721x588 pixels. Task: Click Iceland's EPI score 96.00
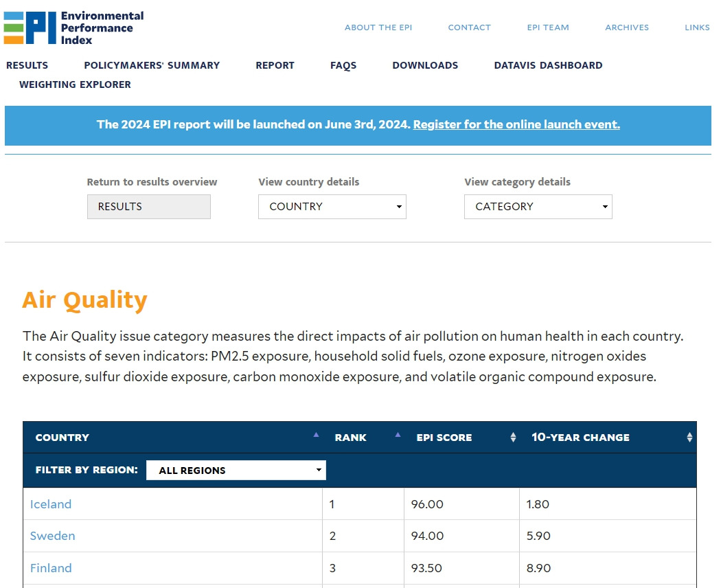[x=427, y=504]
